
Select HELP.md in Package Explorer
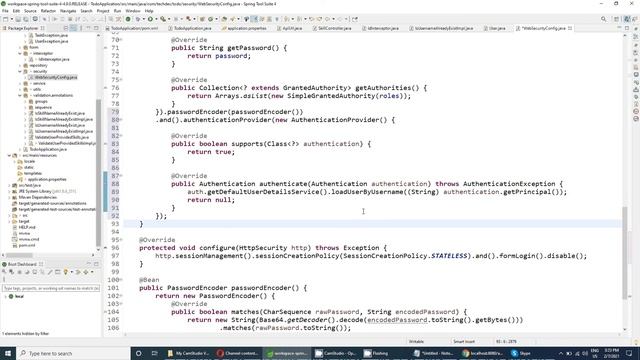pyautogui.click(x=24, y=227)
